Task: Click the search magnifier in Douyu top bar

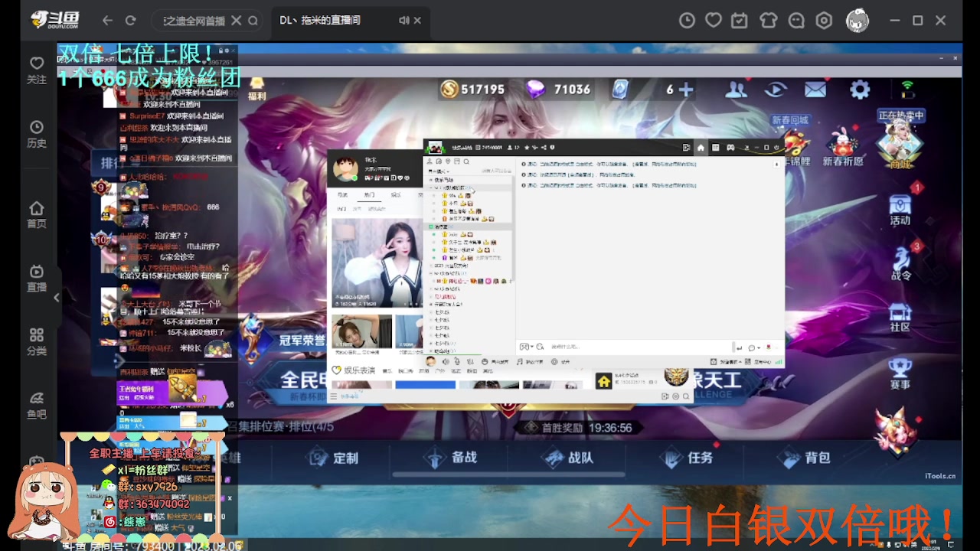Action: coord(253,21)
